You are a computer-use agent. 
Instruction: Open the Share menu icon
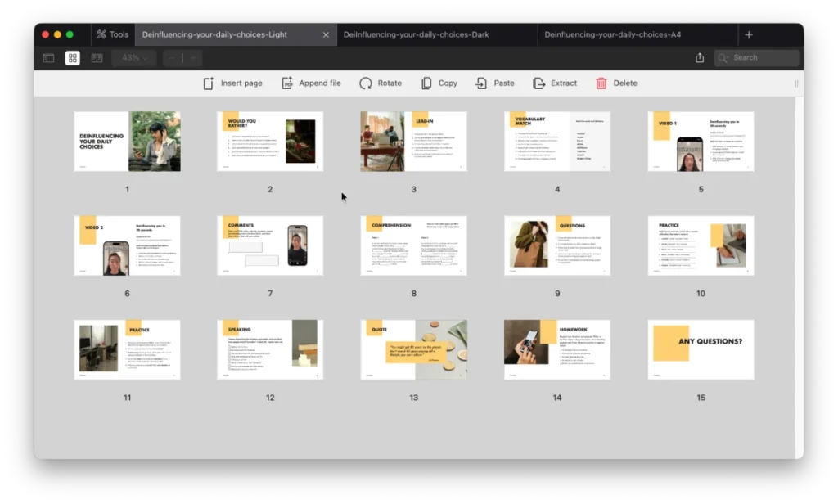tap(700, 58)
